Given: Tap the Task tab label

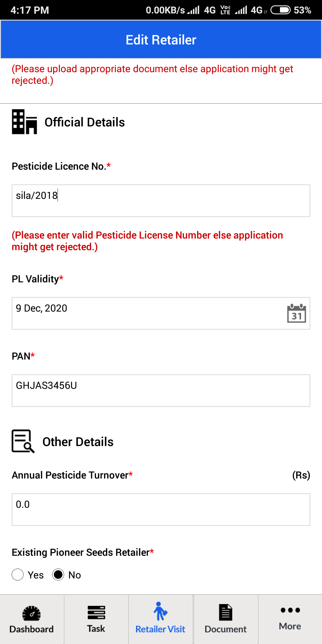Looking at the screenshot, I should click(x=96, y=628).
